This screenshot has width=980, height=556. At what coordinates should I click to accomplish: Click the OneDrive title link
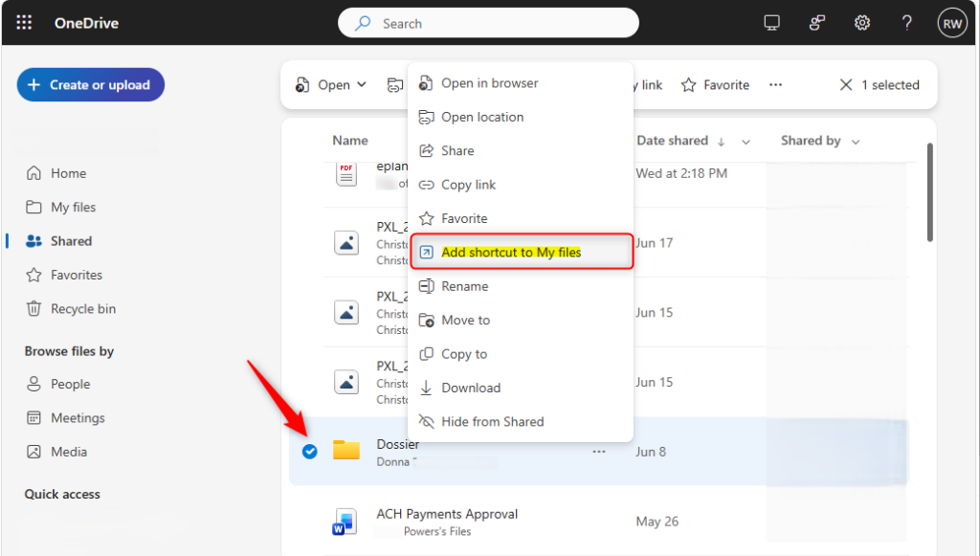point(86,23)
